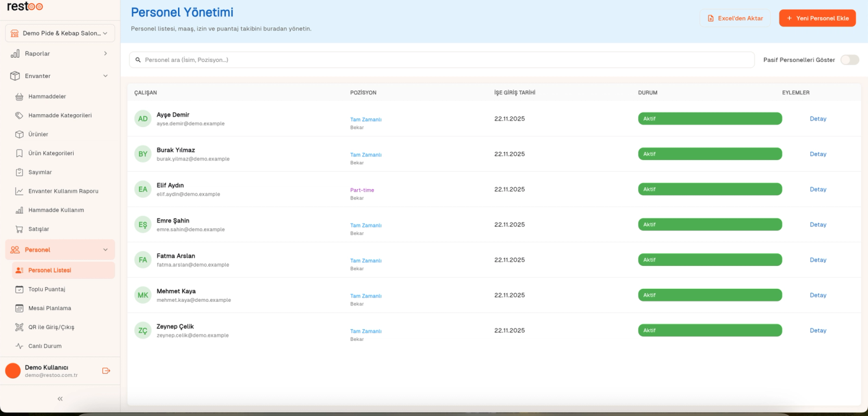Open Detay link for Ayşe Demir

point(818,119)
